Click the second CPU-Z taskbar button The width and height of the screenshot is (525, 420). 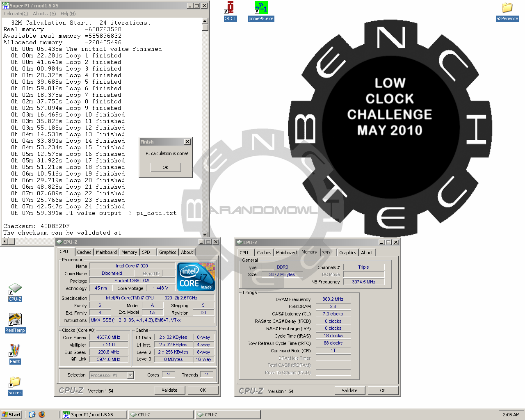click(228, 415)
